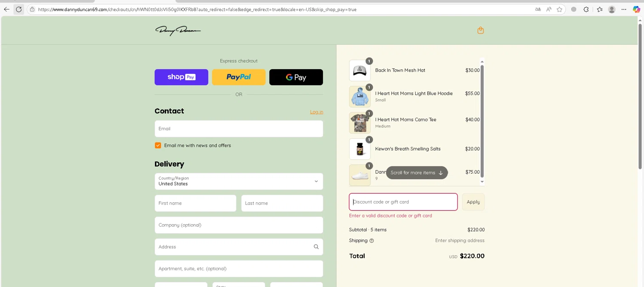Pay with Google Pay button
Viewport: 644px width, 287px height.
click(296, 77)
